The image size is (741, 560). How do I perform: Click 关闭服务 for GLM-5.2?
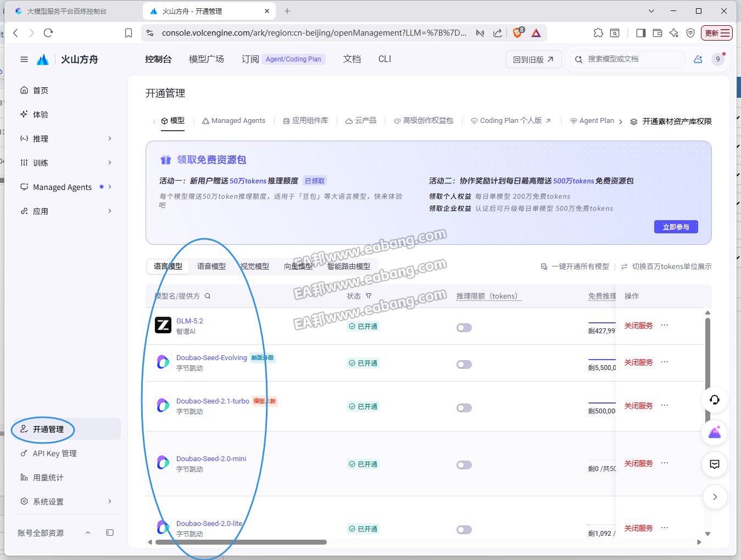coord(638,326)
